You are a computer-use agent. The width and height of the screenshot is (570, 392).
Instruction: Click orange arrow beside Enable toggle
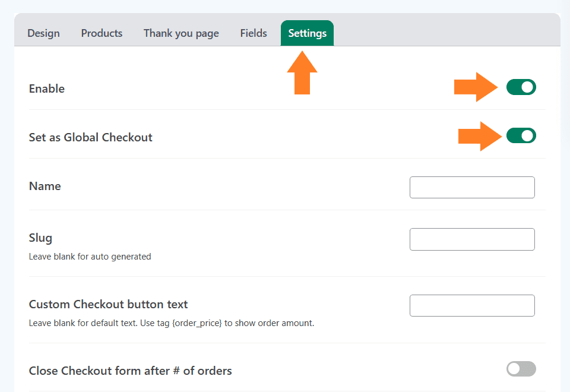(x=476, y=87)
